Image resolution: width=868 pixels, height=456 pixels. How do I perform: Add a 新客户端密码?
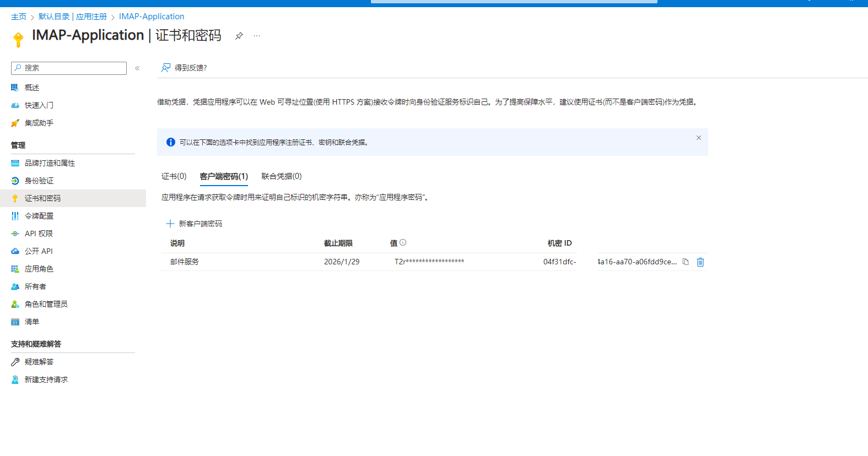coord(194,224)
